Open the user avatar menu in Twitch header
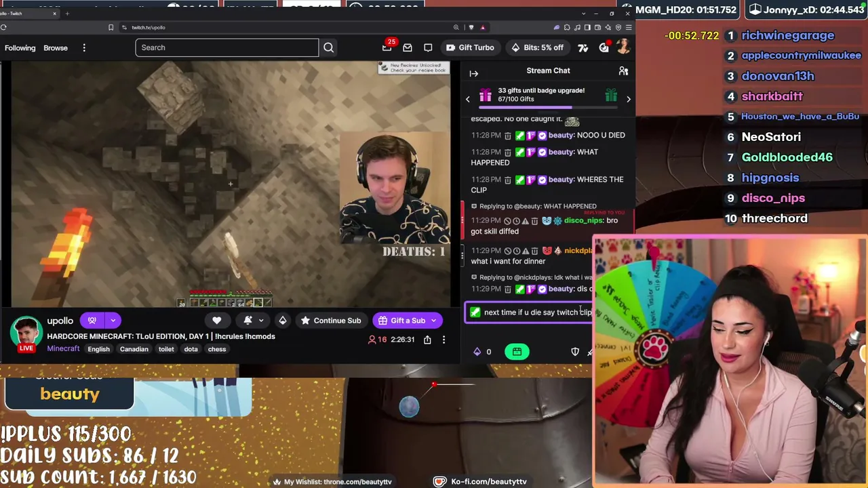The image size is (868, 488). point(623,47)
